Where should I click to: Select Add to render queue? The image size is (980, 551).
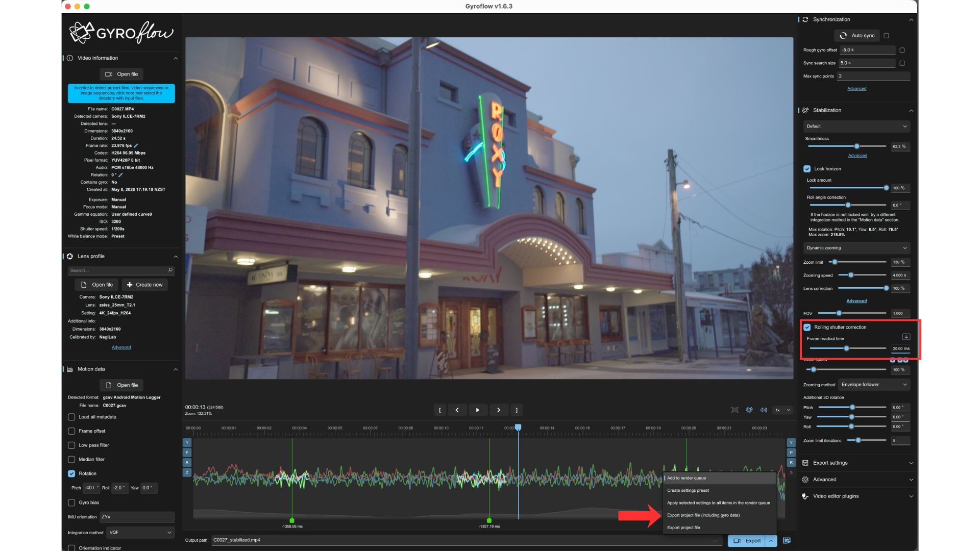click(720, 478)
